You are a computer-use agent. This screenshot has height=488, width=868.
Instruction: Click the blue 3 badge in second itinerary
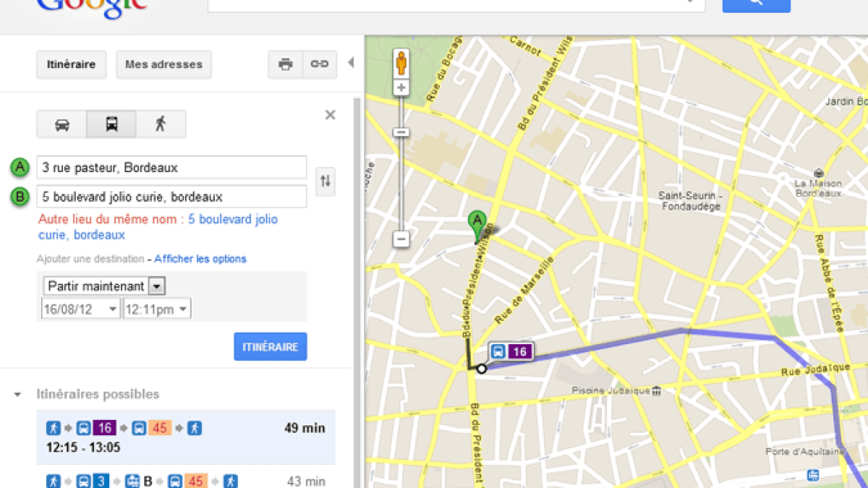pos(101,481)
